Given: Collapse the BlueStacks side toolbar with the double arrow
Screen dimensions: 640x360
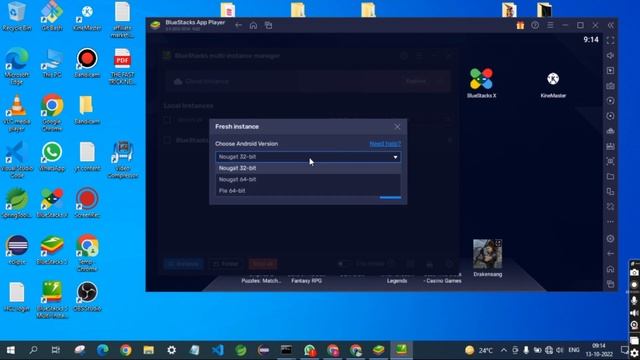Looking at the screenshot, I should (611, 25).
